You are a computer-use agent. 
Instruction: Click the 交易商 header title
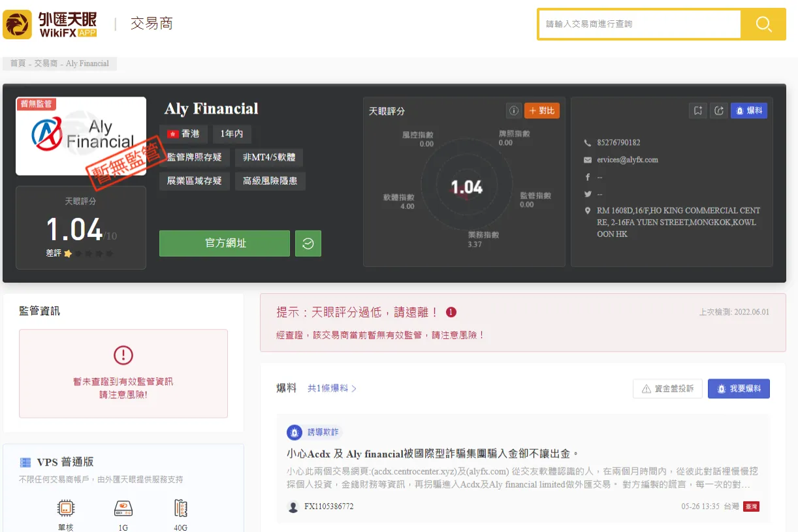click(x=152, y=24)
